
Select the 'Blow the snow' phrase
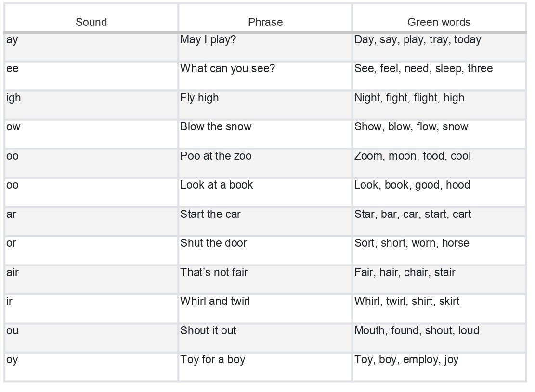click(216, 126)
